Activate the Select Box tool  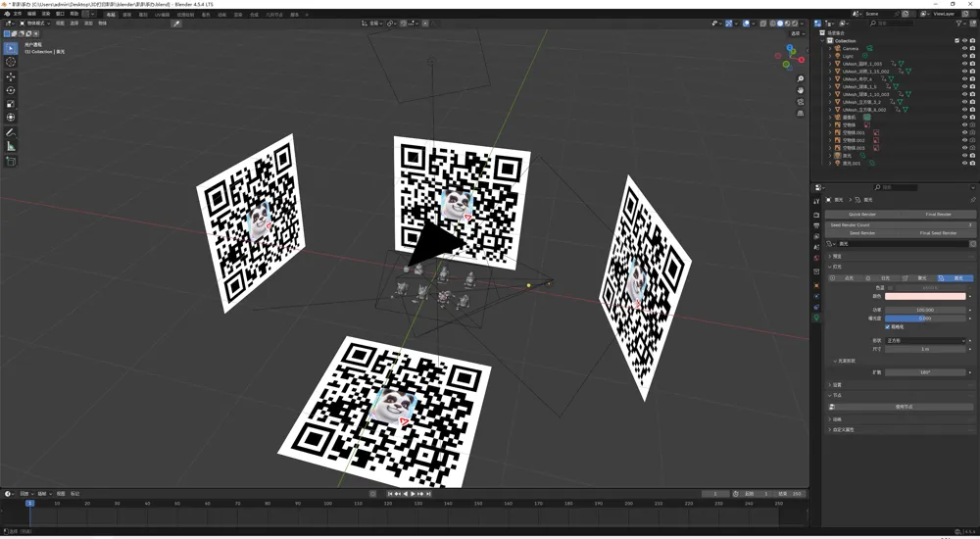11,48
